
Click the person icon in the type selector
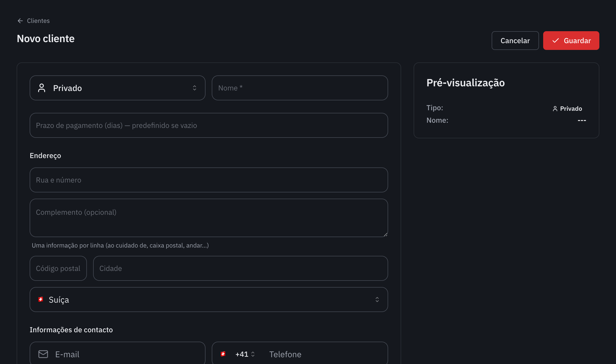tap(42, 88)
